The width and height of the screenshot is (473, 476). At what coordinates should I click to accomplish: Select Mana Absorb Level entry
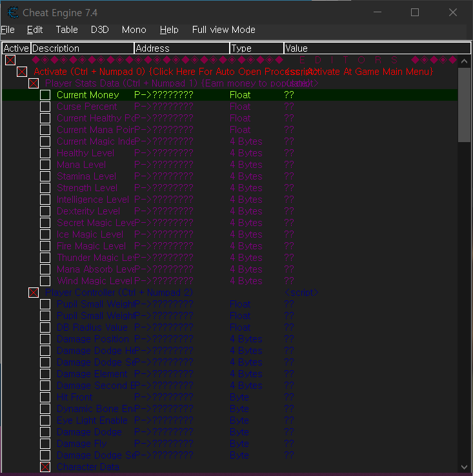tap(96, 269)
